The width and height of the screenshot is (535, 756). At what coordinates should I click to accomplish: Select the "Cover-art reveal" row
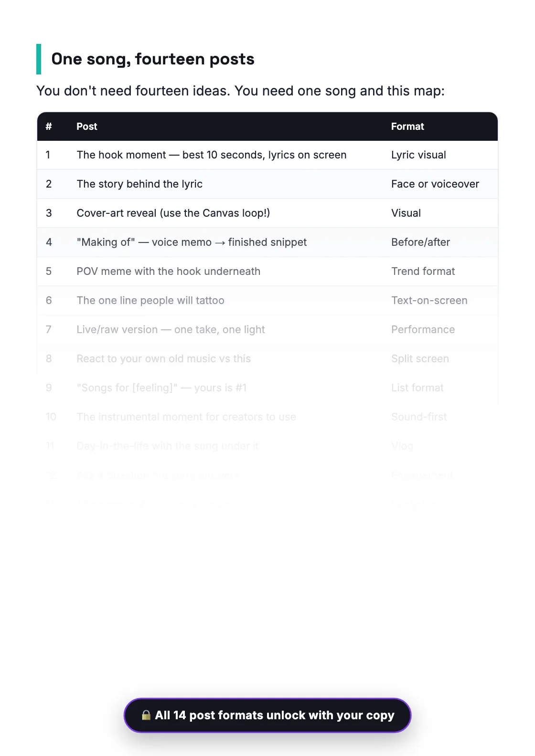pos(267,213)
